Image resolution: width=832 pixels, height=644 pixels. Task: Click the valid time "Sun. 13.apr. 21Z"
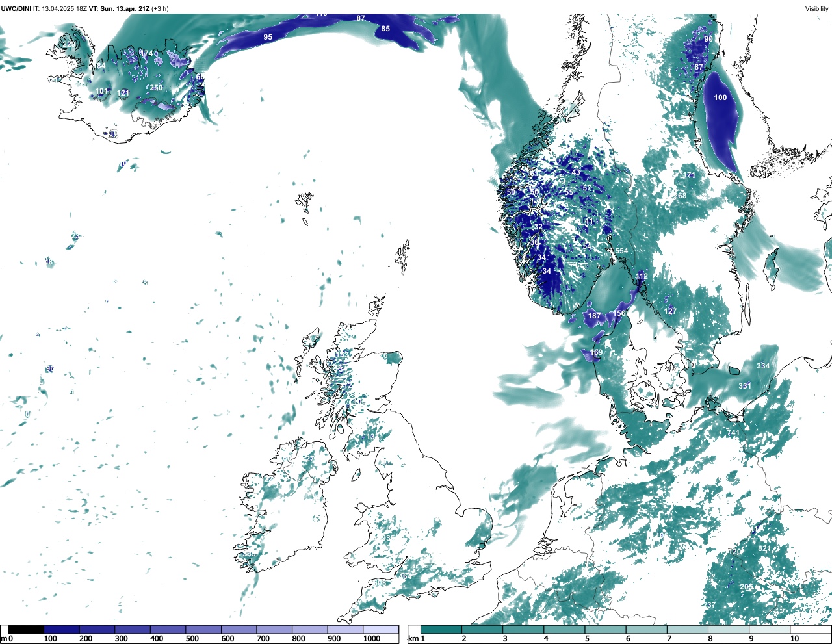coord(126,8)
